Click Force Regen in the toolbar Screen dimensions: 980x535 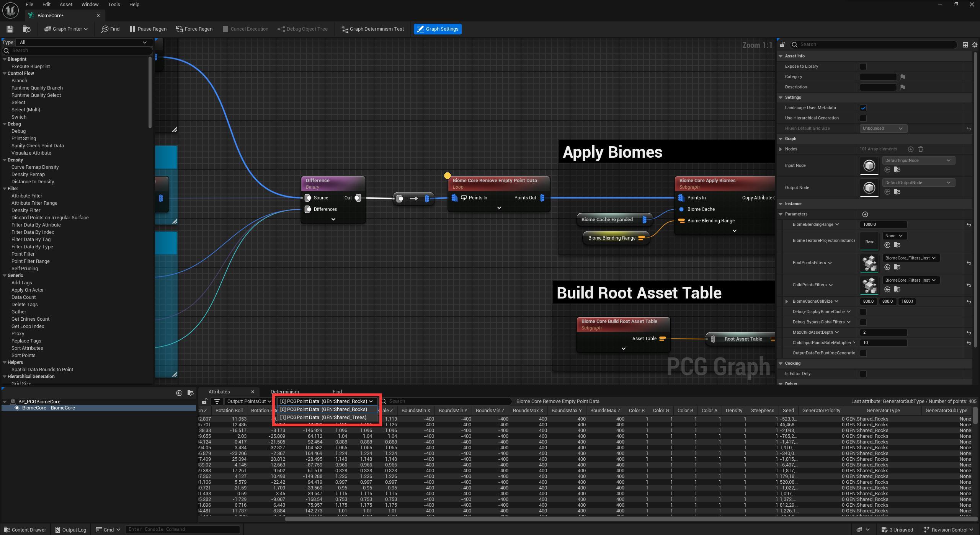click(x=194, y=29)
